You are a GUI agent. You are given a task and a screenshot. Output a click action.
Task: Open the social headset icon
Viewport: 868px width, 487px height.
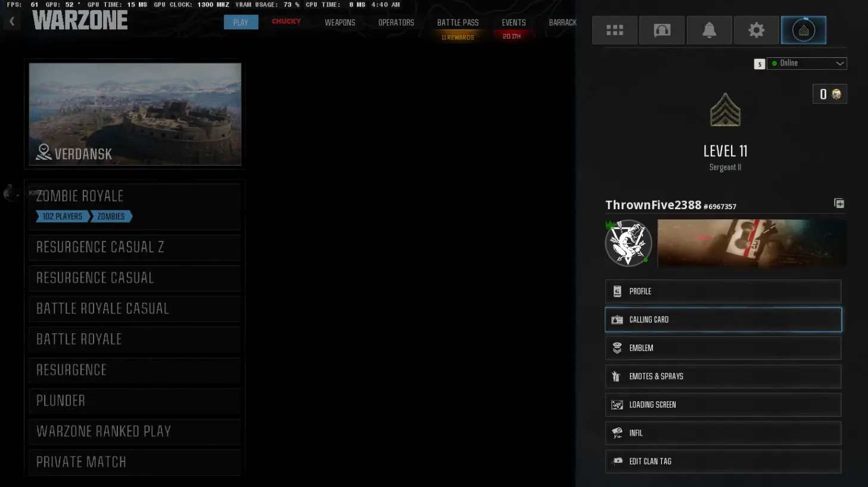point(662,30)
